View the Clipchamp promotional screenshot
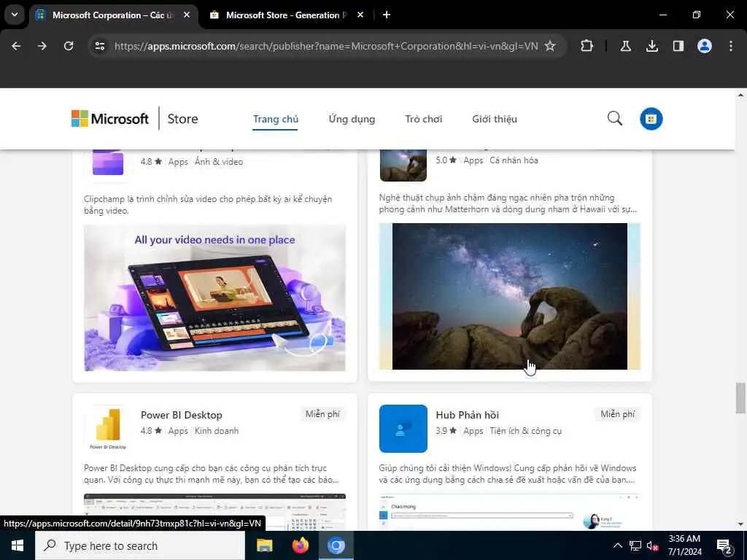Screen dimensions: 747x560 click(215, 297)
